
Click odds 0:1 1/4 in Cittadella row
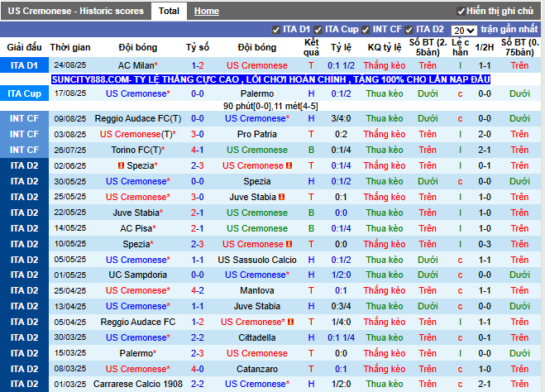pyautogui.click(x=341, y=337)
